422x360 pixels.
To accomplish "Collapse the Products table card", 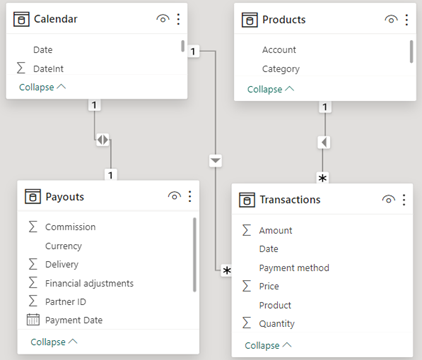I will pos(271,89).
